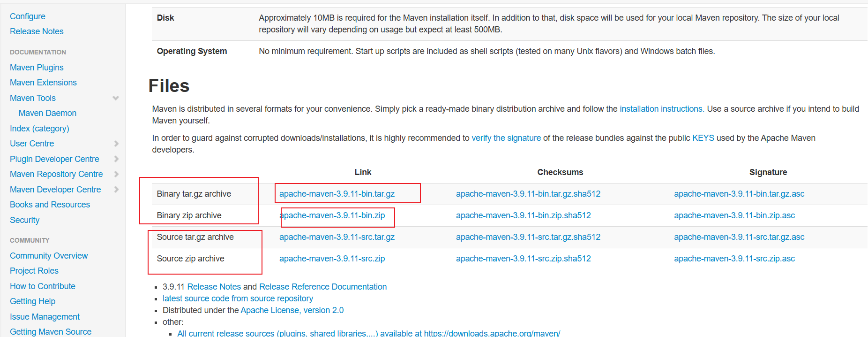868x337 pixels.
Task: Open bin.zip.sha512 checksum link
Action: [524, 215]
